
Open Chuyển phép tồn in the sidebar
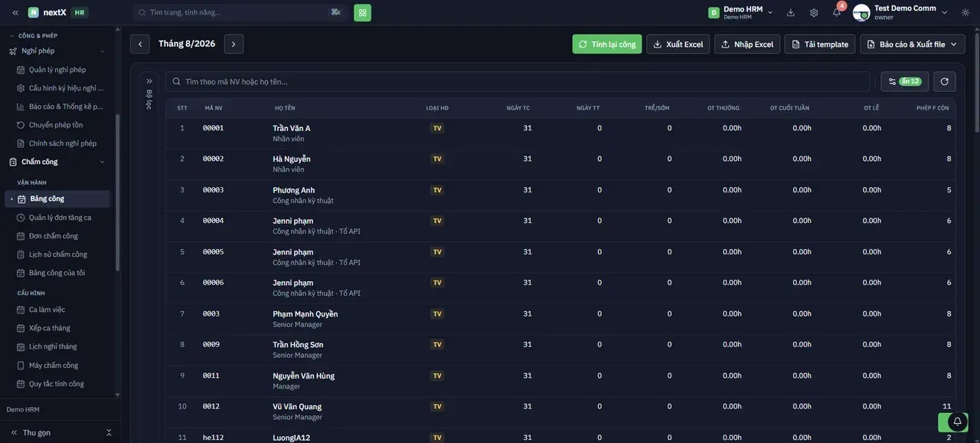[56, 125]
